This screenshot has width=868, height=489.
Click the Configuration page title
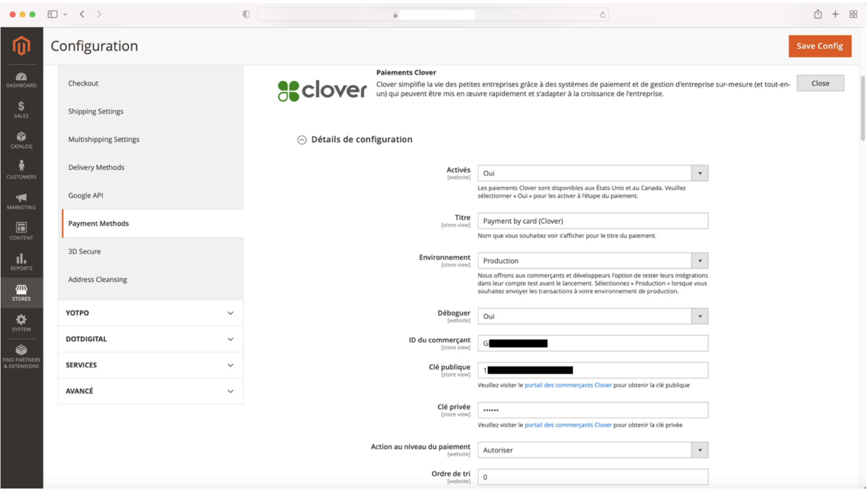[94, 46]
